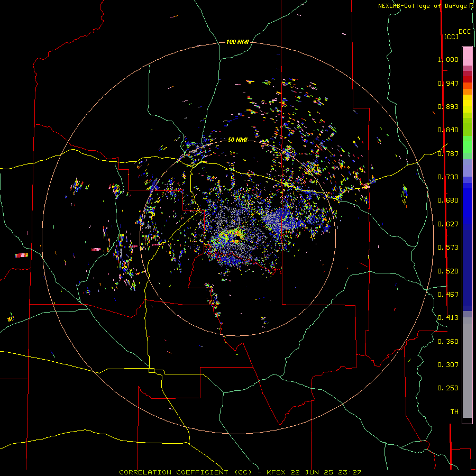Viewport: 476px width, 476px height.
Task: Select the 0.413 scale value
Action: click(448, 318)
